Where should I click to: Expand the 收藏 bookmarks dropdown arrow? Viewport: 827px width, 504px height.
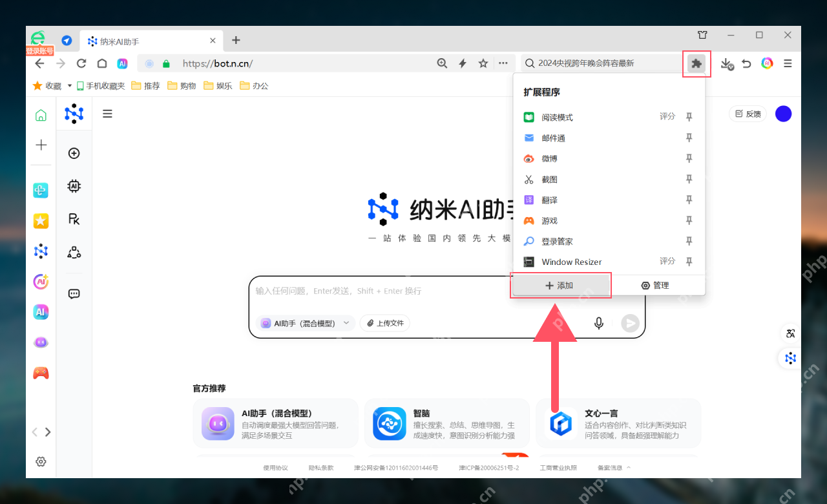click(70, 85)
